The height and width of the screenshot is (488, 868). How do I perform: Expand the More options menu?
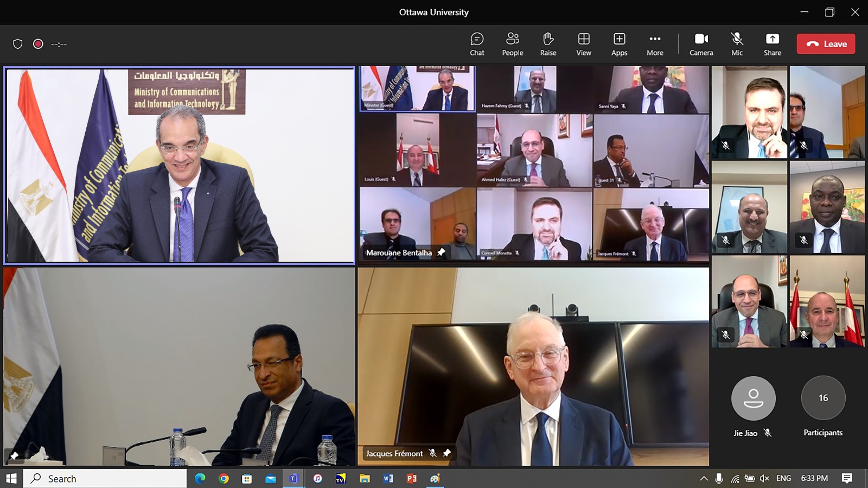click(655, 44)
